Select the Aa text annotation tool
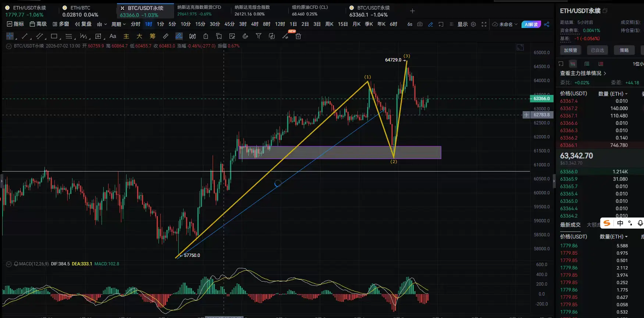 (x=113, y=36)
